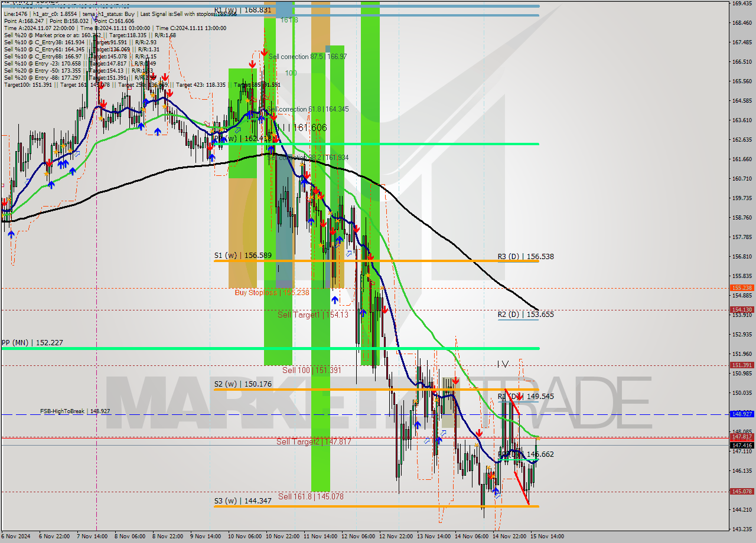
Task: Select the Sell 100 | 151.391 label
Action: click(x=312, y=370)
